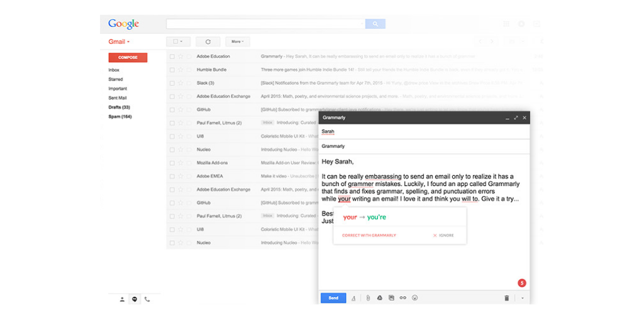Open the More dropdown in the mail toolbar
This screenshot has height=322, width=644.
pyautogui.click(x=237, y=42)
